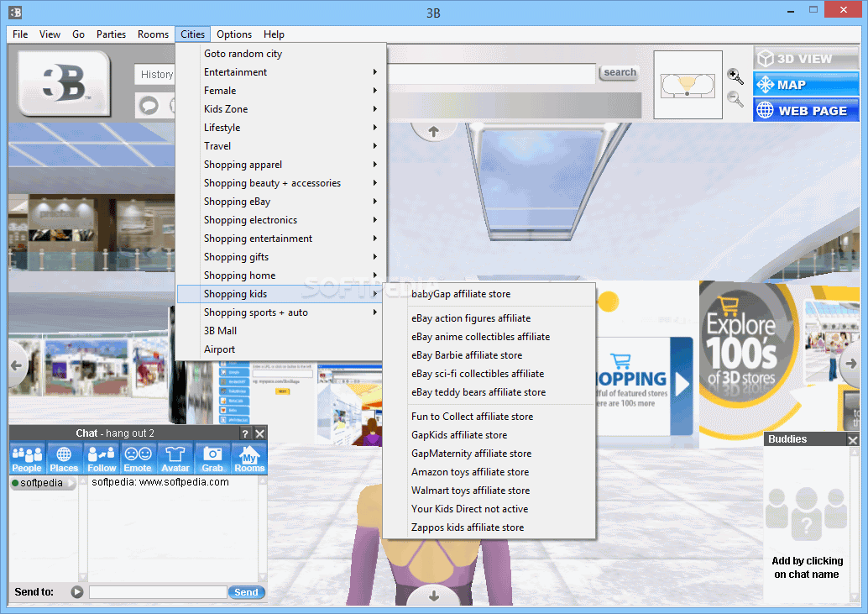Select eBay Barbie affiliate store
The height and width of the screenshot is (614, 868).
tap(489, 355)
